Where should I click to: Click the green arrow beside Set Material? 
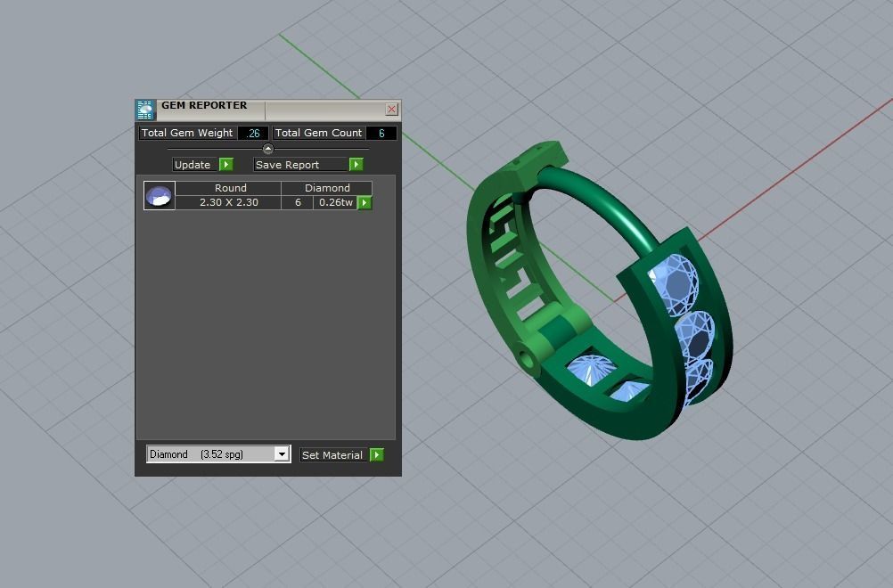tap(376, 454)
